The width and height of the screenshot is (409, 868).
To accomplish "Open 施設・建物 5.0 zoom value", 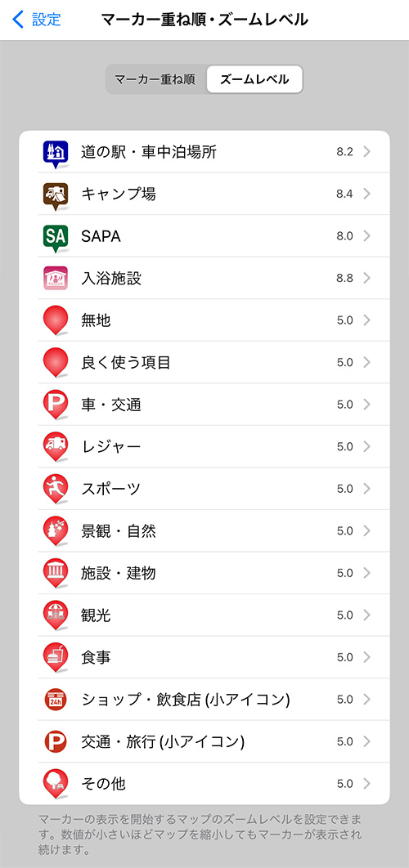I will (344, 573).
